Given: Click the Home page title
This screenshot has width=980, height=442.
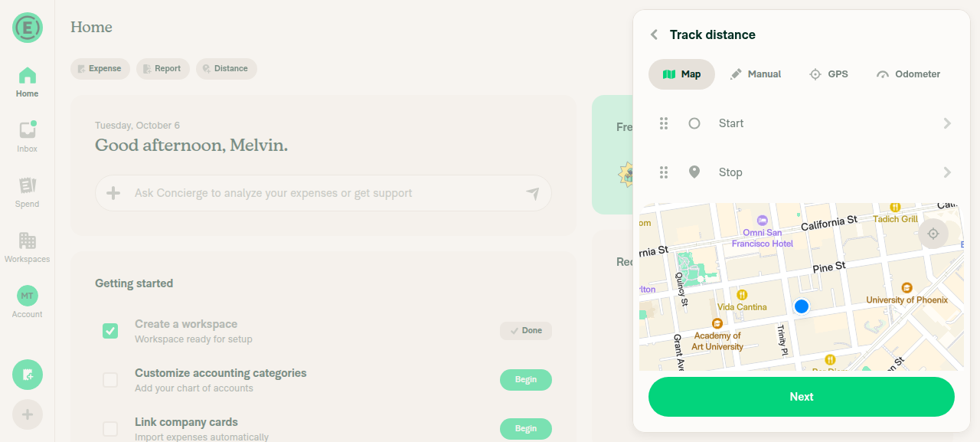Looking at the screenshot, I should pyautogui.click(x=91, y=27).
